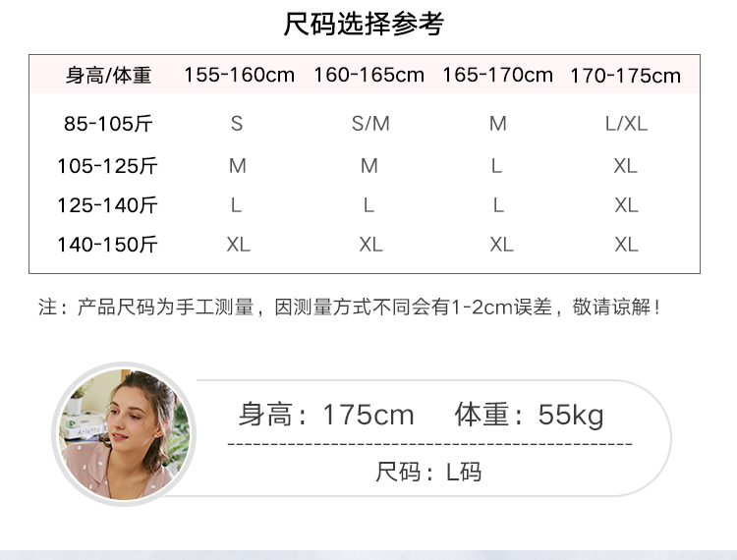Select the L/XL size cell

tap(626, 124)
